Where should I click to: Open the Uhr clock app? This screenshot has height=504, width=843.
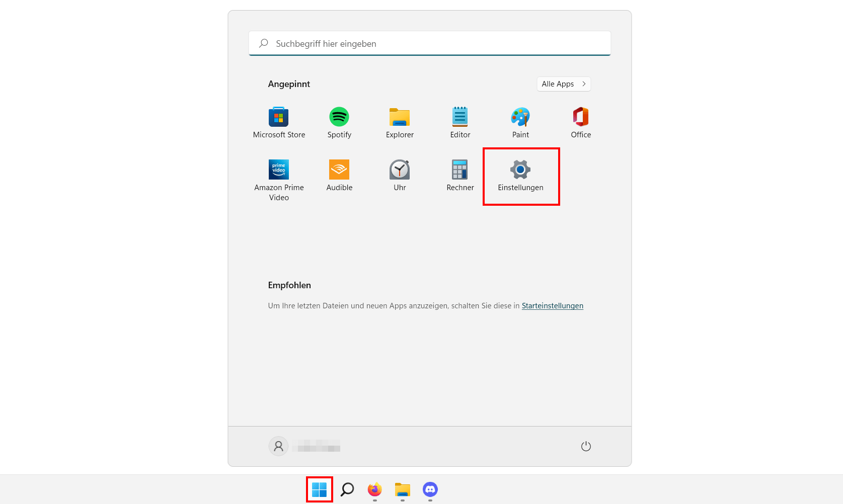point(400,176)
